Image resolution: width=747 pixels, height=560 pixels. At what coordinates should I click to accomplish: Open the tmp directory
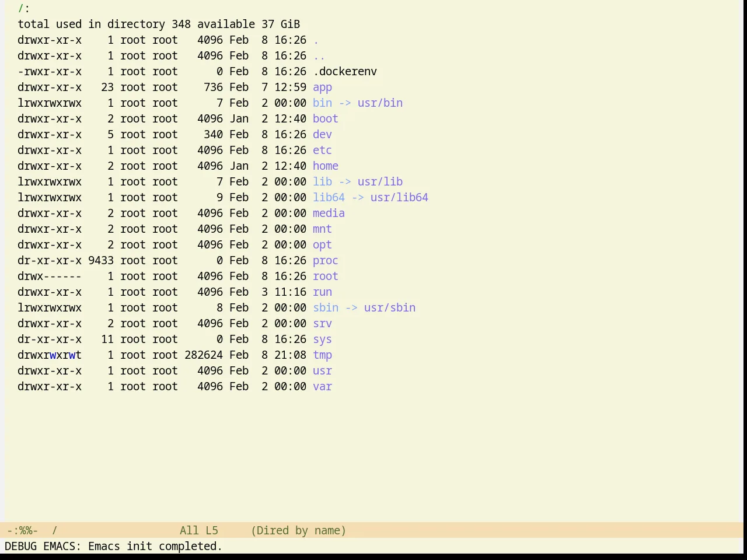click(x=322, y=355)
